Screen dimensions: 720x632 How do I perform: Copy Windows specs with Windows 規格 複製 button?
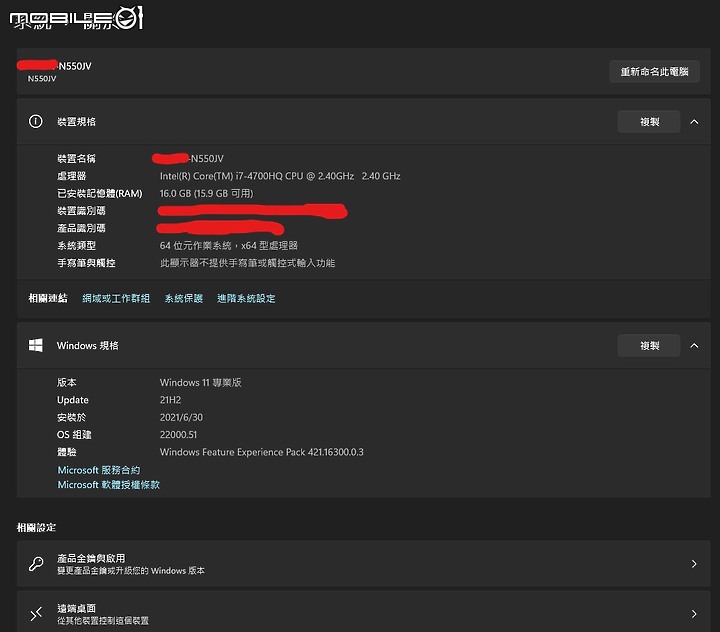tap(649, 345)
